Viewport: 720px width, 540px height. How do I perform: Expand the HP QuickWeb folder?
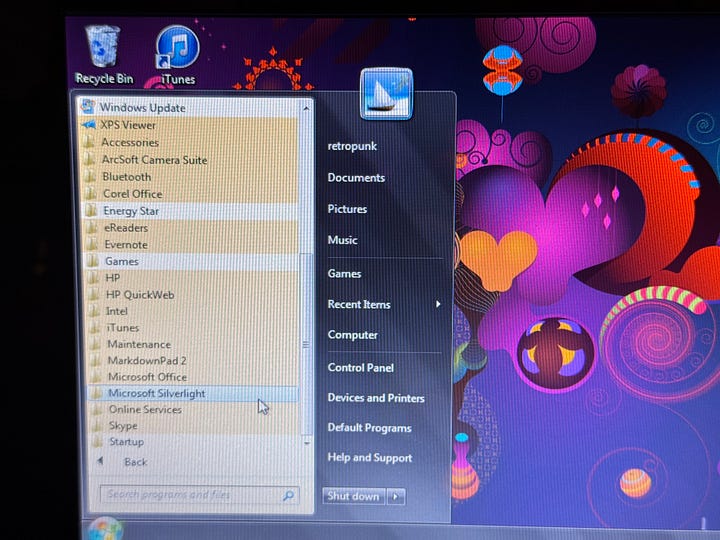tap(194, 295)
